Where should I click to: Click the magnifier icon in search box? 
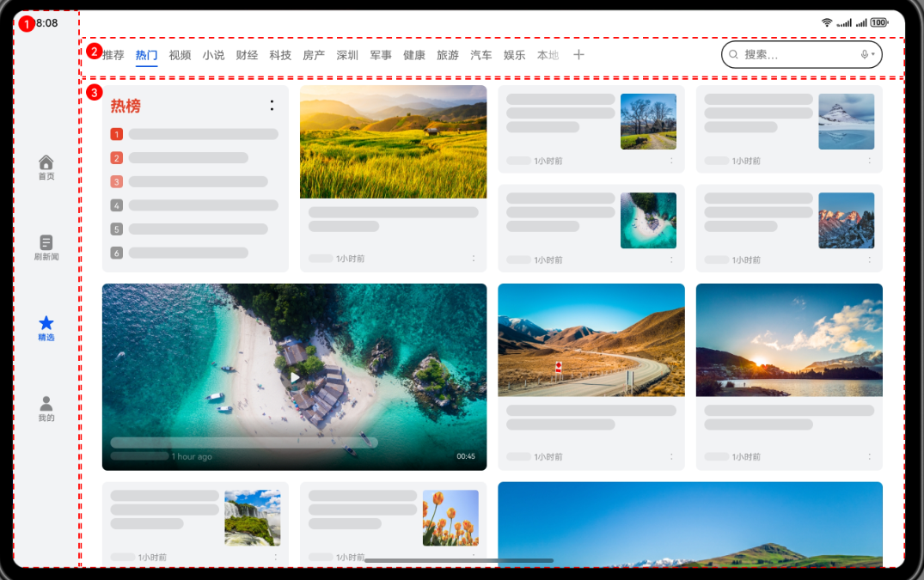tap(734, 55)
